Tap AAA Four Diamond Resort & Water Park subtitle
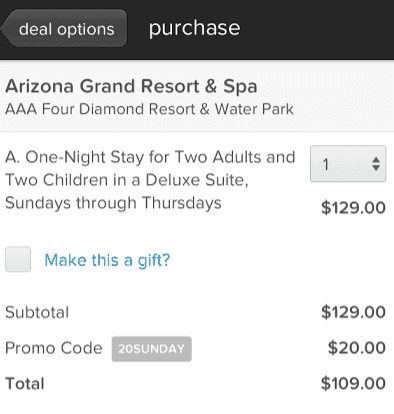This screenshot has width=394, height=414. 149,109
